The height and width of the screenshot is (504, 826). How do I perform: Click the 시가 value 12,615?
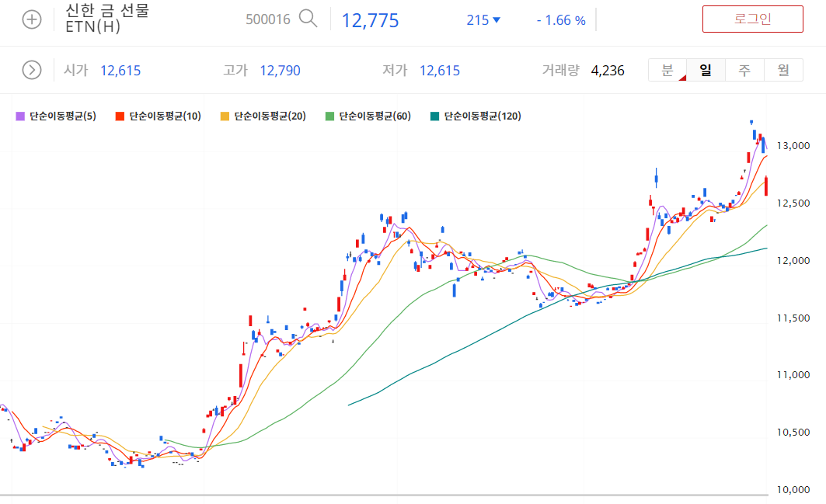point(120,71)
